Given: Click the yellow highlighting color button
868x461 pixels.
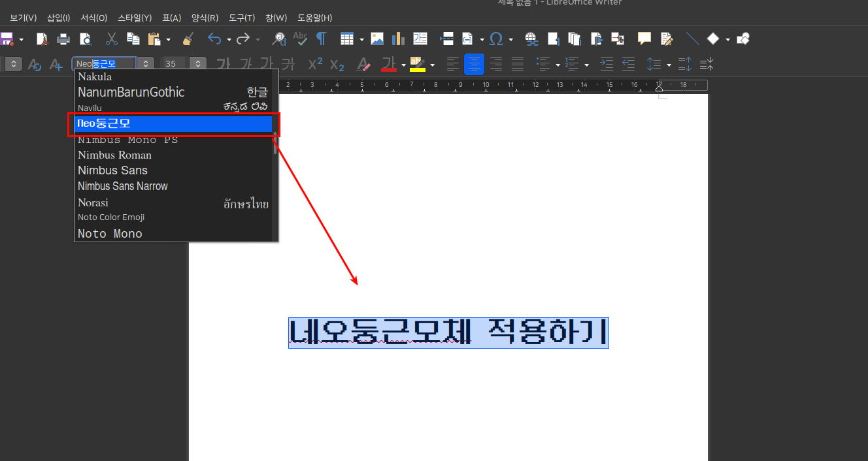Looking at the screenshot, I should (x=417, y=64).
